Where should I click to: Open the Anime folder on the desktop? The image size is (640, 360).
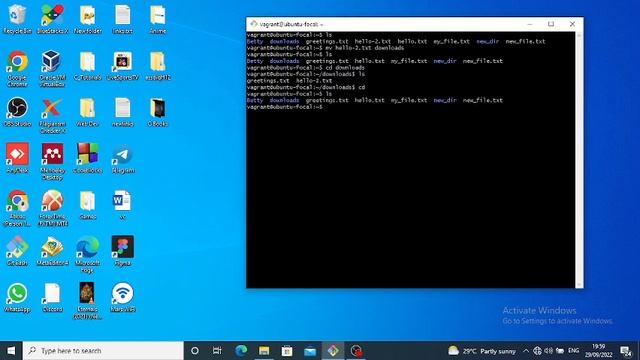[158, 19]
